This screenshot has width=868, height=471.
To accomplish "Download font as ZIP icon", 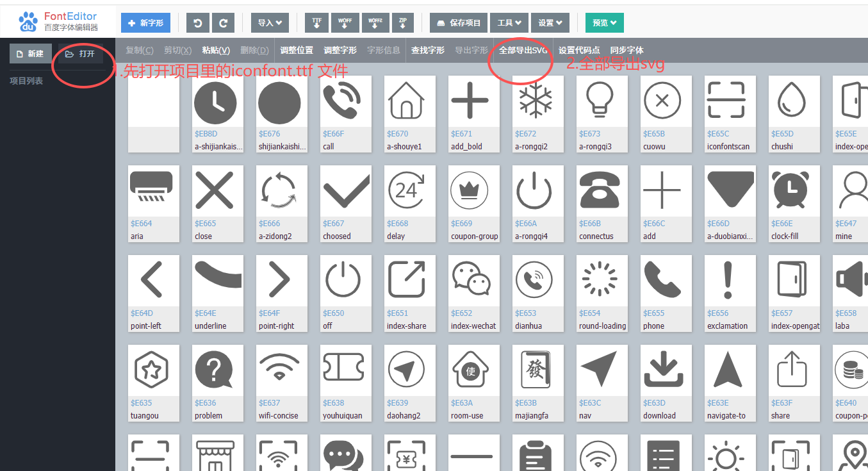I will 402,23.
